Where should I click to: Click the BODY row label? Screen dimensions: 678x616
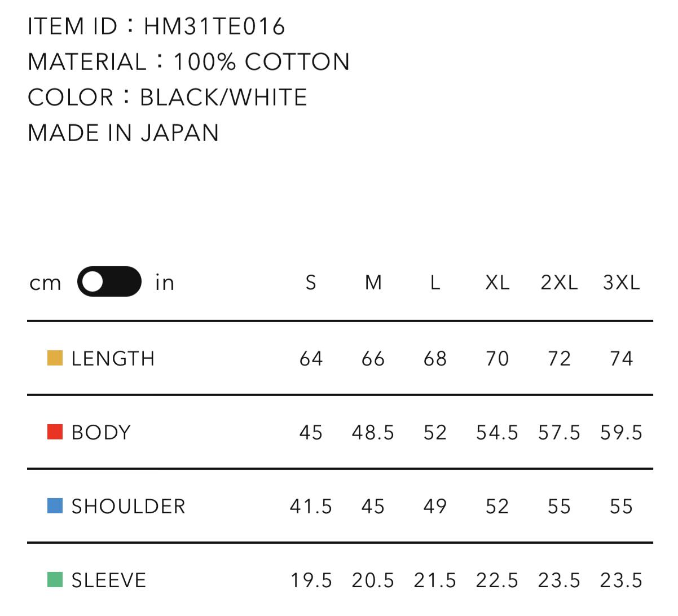pos(100,432)
